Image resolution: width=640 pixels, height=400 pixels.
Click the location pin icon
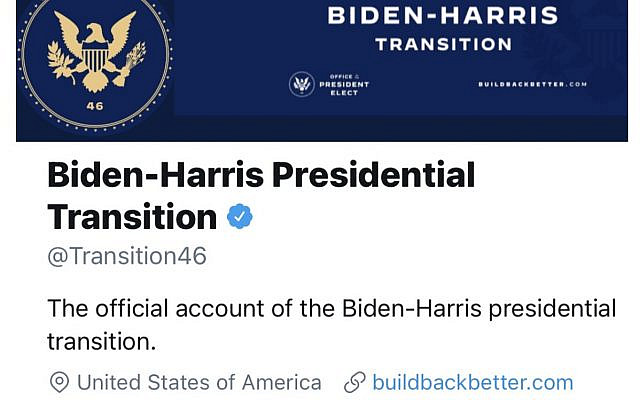click(59, 382)
